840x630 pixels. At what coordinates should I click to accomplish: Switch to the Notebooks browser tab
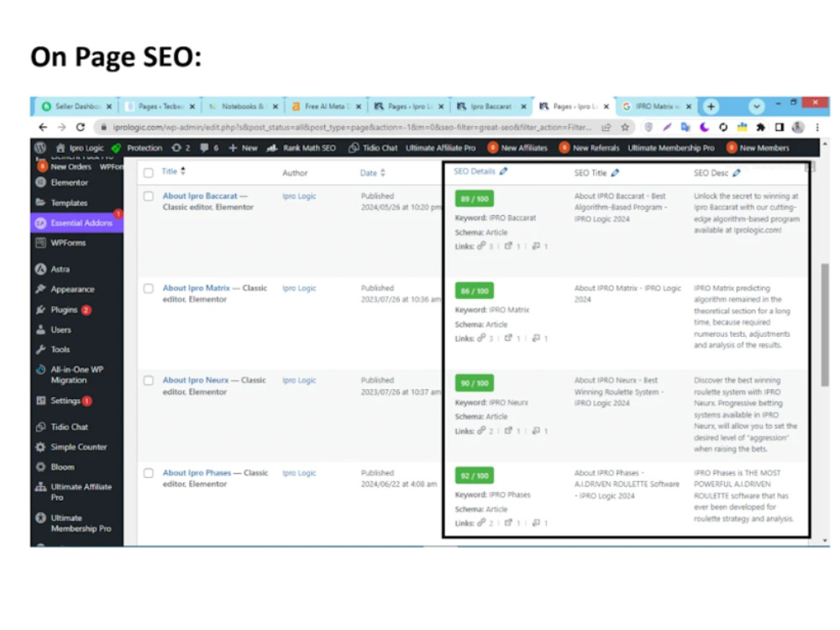pyautogui.click(x=243, y=107)
